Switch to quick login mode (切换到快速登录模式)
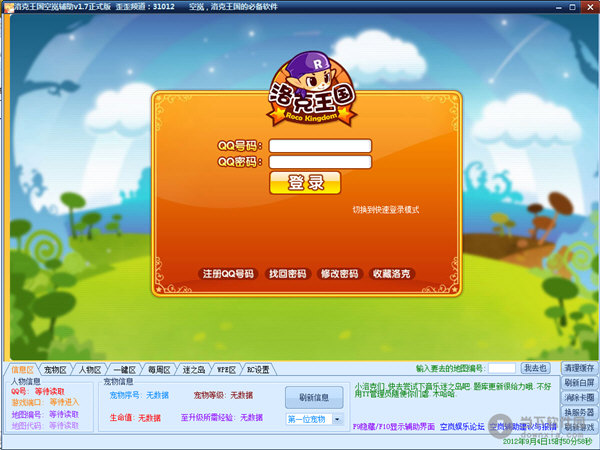Image resolution: width=600 pixels, height=450 pixels. (386, 210)
